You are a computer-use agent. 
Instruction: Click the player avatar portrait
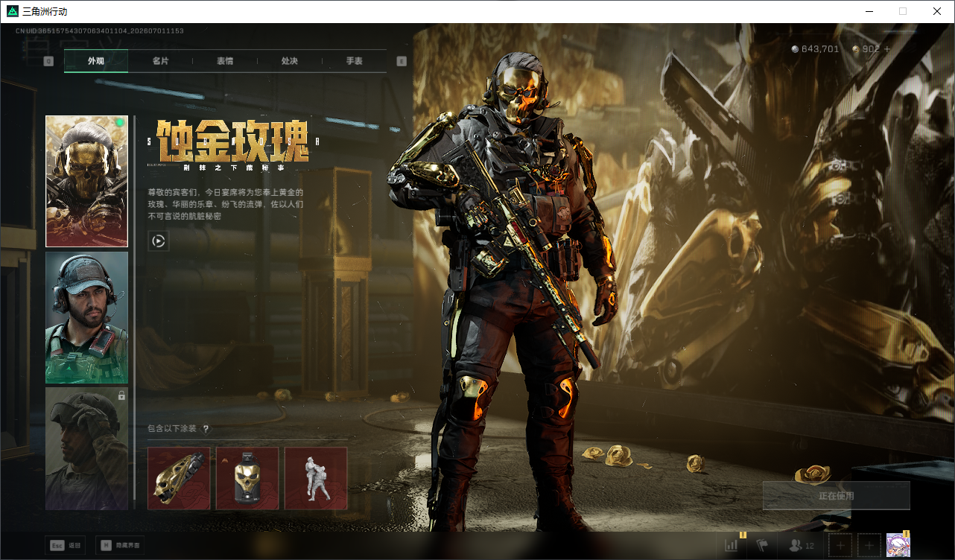pyautogui.click(x=898, y=546)
